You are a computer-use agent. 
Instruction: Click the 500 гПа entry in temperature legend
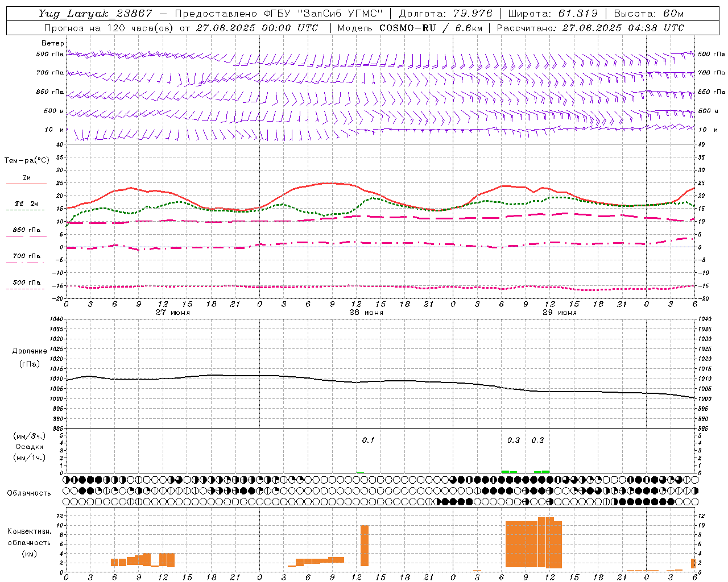[26, 282]
